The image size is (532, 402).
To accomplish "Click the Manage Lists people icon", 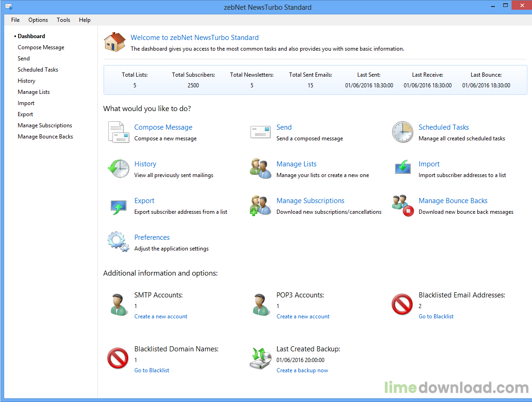I will pyautogui.click(x=260, y=169).
